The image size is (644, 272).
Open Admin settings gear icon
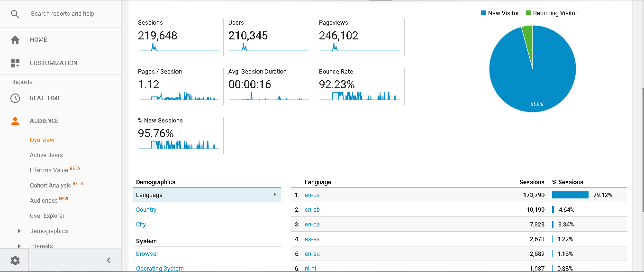point(15,260)
